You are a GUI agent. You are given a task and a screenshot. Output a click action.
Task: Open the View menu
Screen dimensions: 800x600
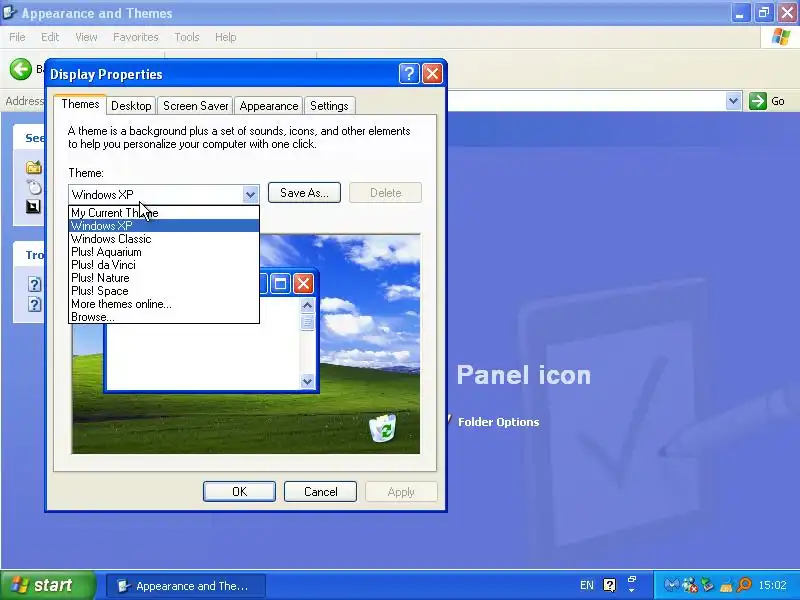pyautogui.click(x=86, y=37)
